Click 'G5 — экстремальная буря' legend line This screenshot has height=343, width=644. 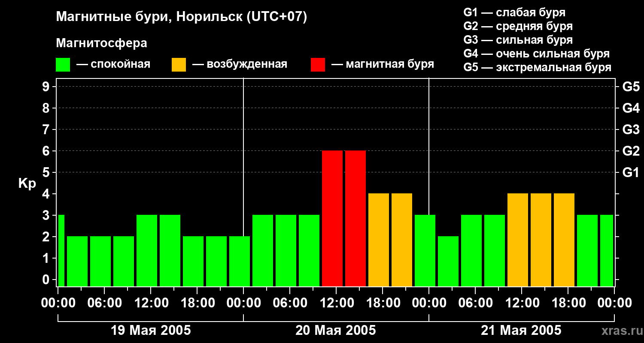tap(538, 67)
